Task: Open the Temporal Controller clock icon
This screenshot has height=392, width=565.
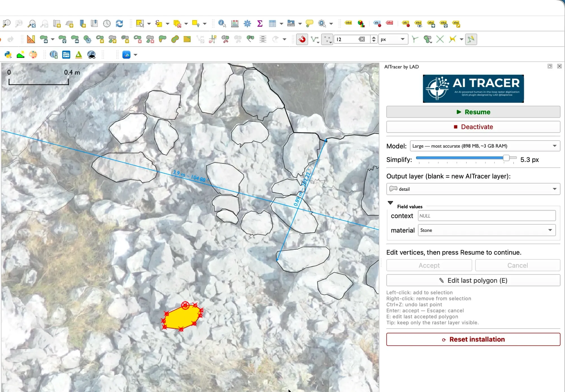Action: tap(107, 24)
